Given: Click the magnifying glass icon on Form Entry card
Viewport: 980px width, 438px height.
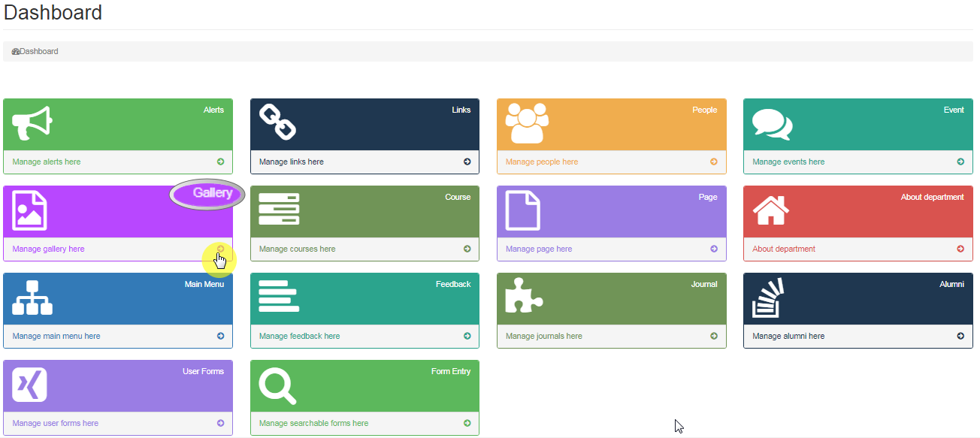Looking at the screenshot, I should pyautogui.click(x=277, y=385).
